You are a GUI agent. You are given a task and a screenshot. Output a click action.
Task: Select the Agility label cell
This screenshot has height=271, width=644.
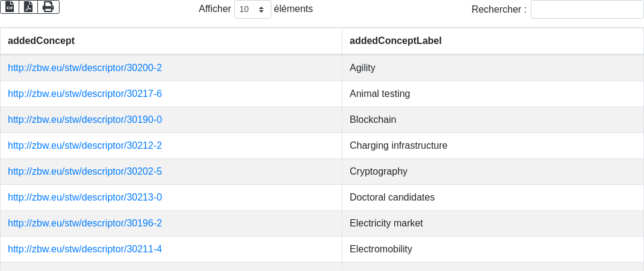pos(362,68)
